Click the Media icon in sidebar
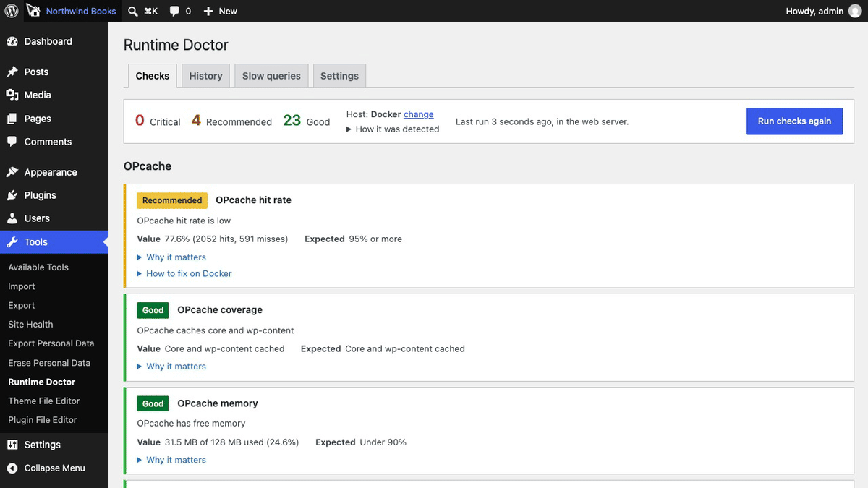Viewport: 868px width, 488px height. click(12, 95)
